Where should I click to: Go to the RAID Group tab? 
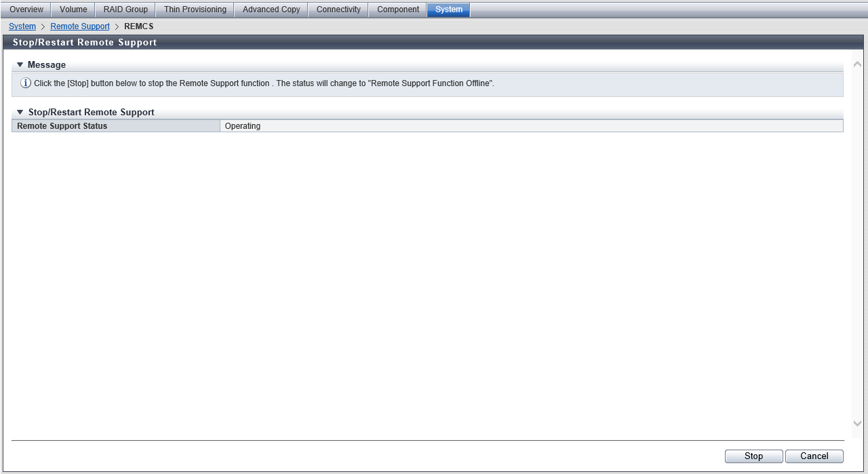coord(125,9)
